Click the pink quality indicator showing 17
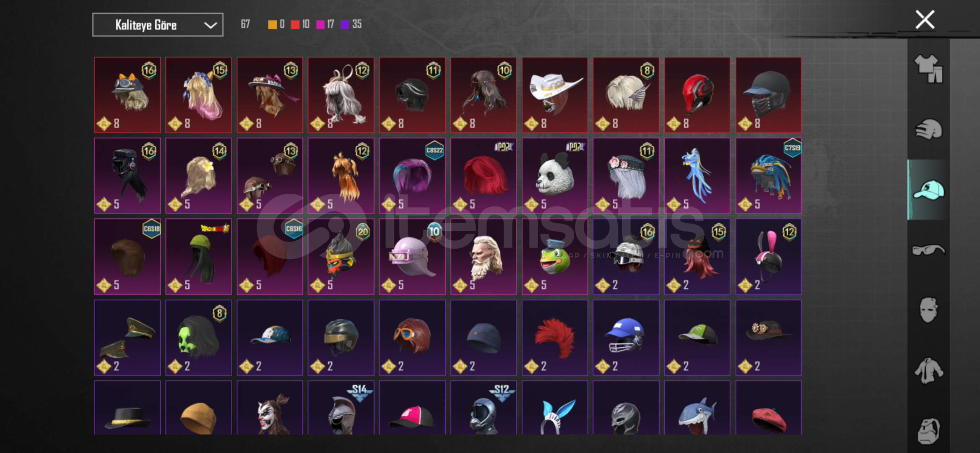Image resolution: width=980 pixels, height=453 pixels. pyautogui.click(x=325, y=24)
